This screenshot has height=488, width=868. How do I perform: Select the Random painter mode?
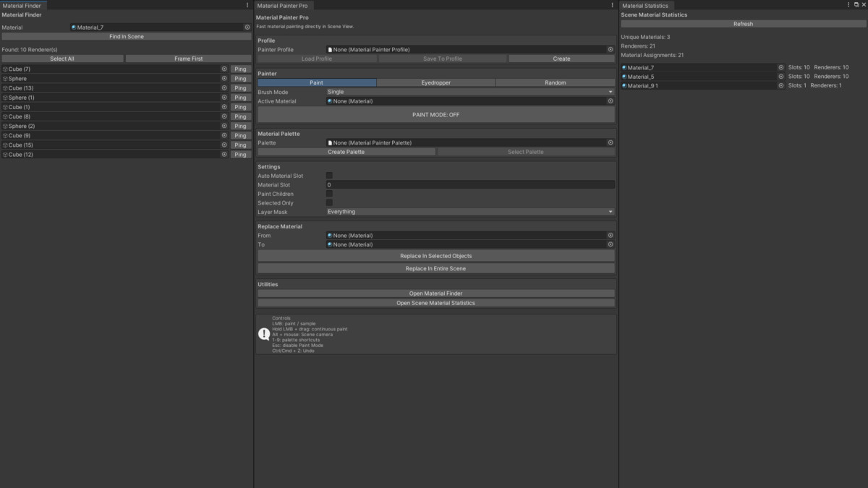(556, 82)
